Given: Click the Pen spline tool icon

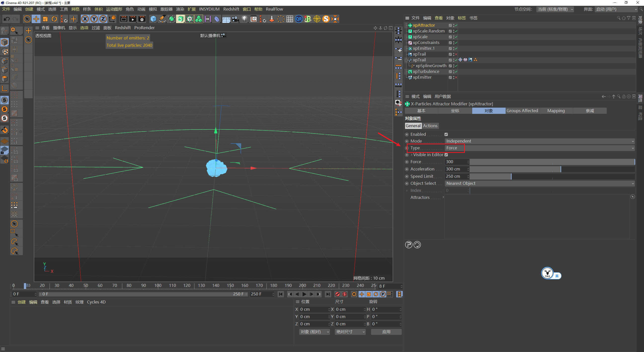Looking at the screenshot, I should pos(163,19).
